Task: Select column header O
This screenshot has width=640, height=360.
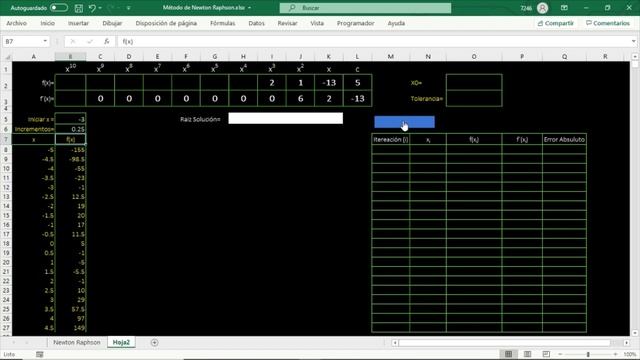Action: click(474, 57)
